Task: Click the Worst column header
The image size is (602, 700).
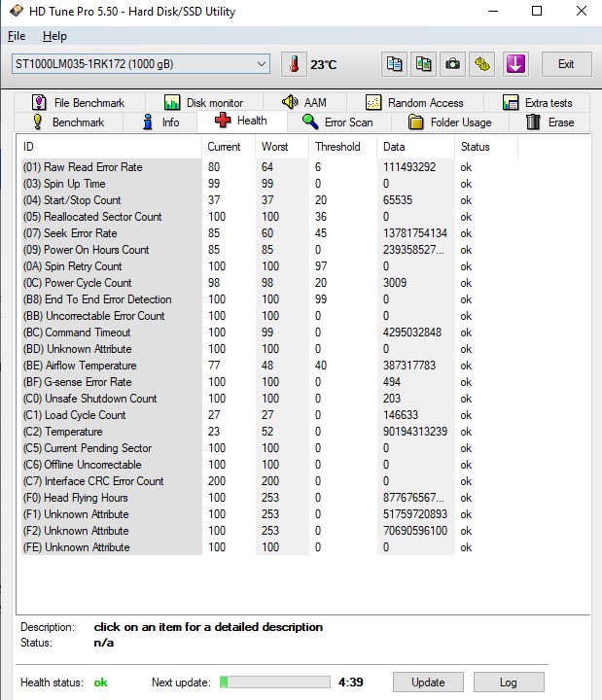Action: pos(282,147)
